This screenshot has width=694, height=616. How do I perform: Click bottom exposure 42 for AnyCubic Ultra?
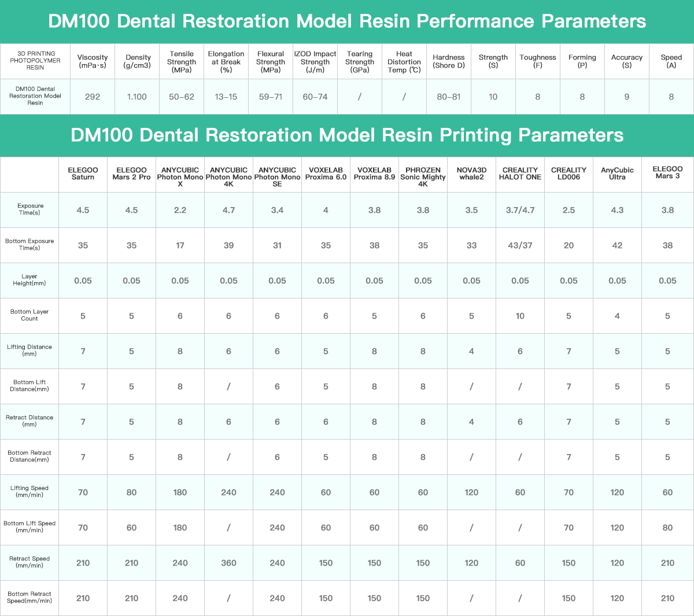(618, 245)
